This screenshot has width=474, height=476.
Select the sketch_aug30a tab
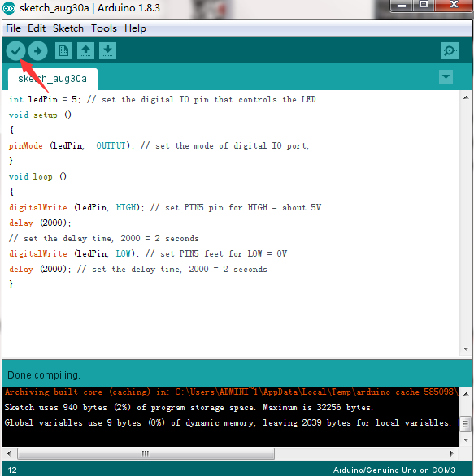tap(53, 79)
